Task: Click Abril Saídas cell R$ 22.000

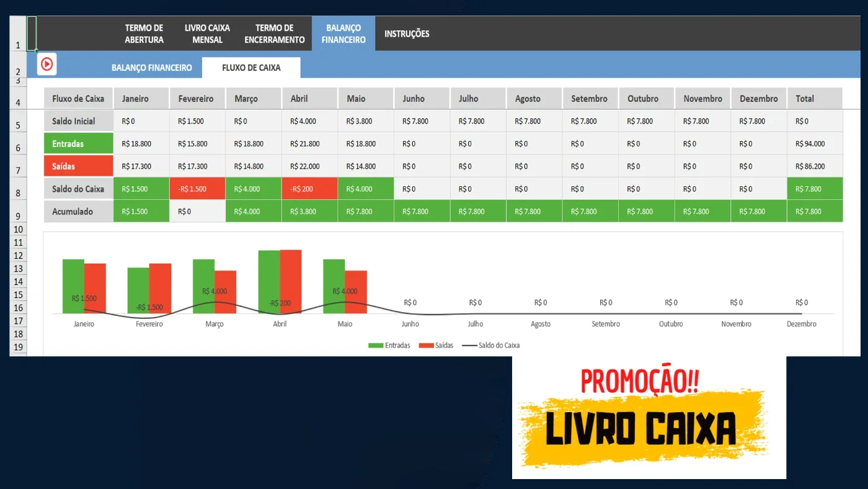Action: pos(309,166)
